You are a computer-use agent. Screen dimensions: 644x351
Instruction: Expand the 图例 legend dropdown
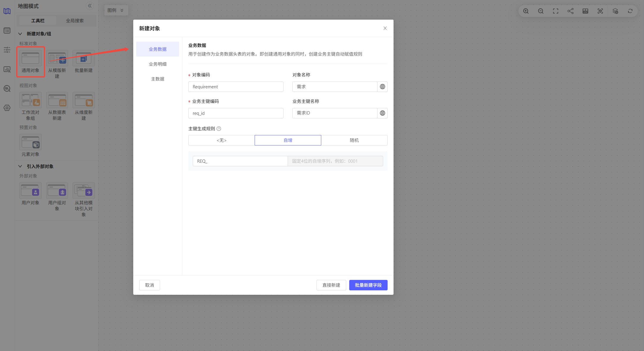pos(116,10)
